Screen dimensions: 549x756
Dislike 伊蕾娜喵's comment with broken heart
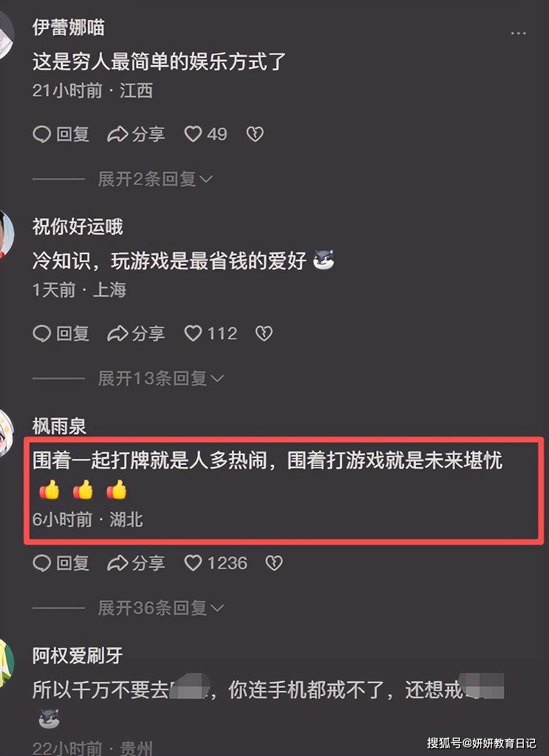coord(255,134)
